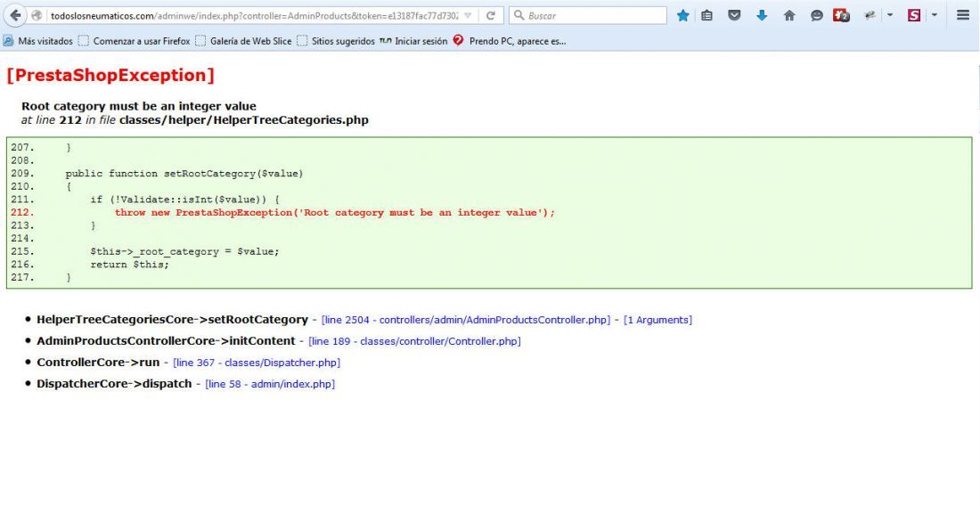Click the search magnifier icon
This screenshot has height=506, width=980.
point(519,16)
